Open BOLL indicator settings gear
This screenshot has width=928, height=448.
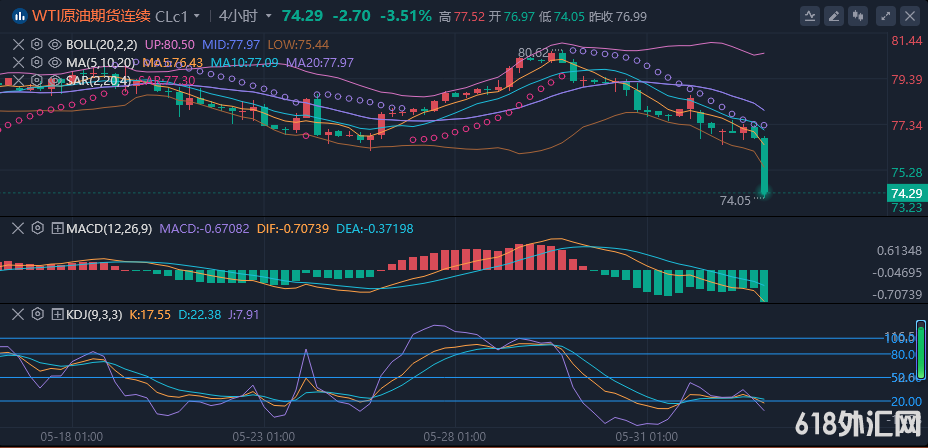[x=37, y=45]
